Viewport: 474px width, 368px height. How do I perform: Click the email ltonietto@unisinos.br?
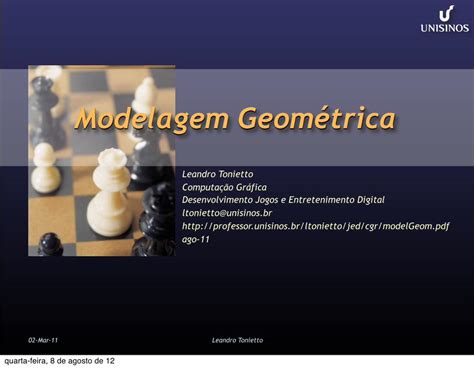pyautogui.click(x=227, y=213)
